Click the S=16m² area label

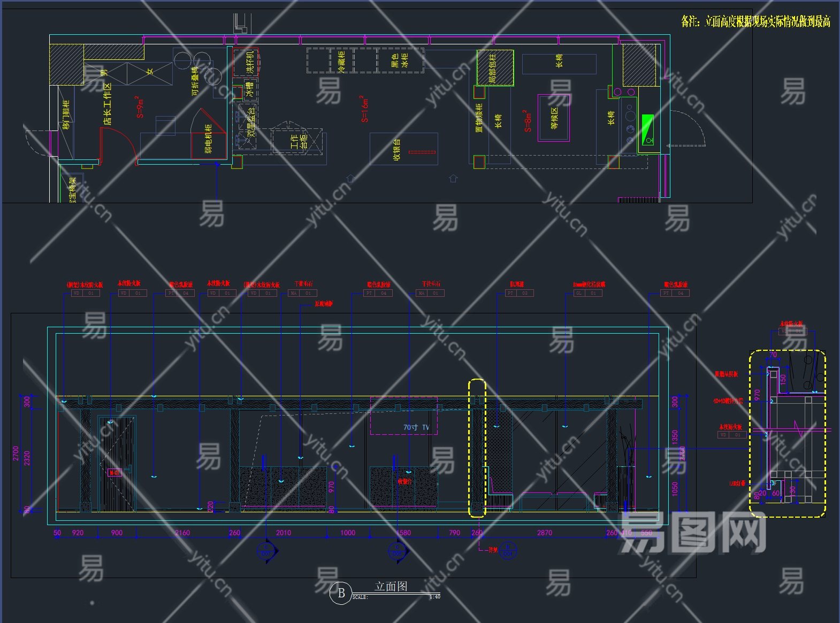pyautogui.click(x=364, y=110)
